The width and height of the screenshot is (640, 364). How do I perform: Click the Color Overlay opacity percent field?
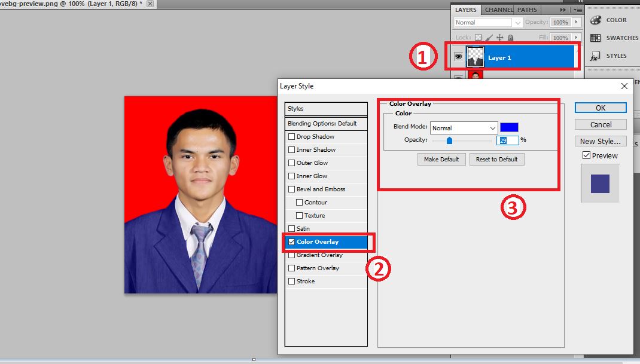pyautogui.click(x=507, y=140)
